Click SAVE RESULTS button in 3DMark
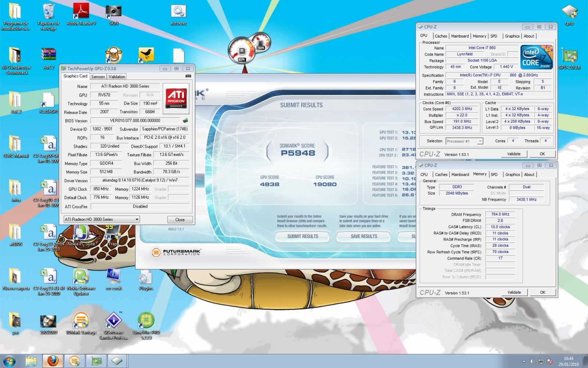588x368 pixels. (364, 236)
